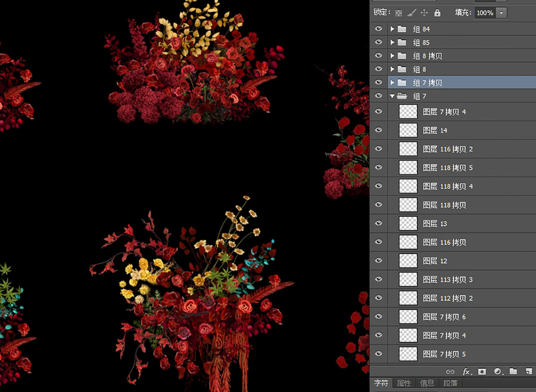Click the layer name 图层 12
The width and height of the screenshot is (536, 392).
[435, 261]
